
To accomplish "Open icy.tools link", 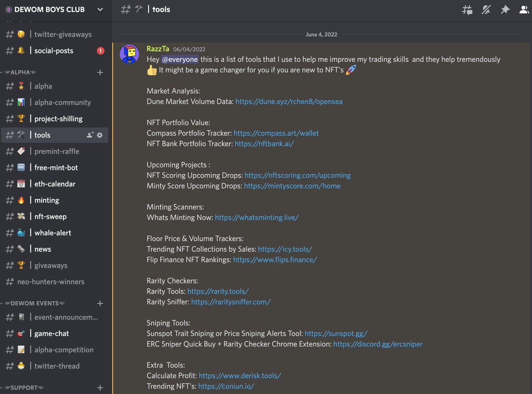I will click(x=285, y=249).
